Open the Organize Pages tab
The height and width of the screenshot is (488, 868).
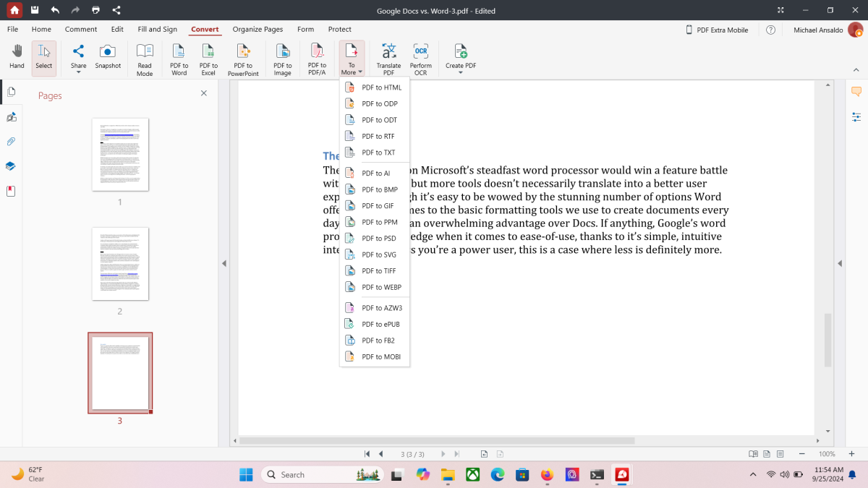click(258, 30)
